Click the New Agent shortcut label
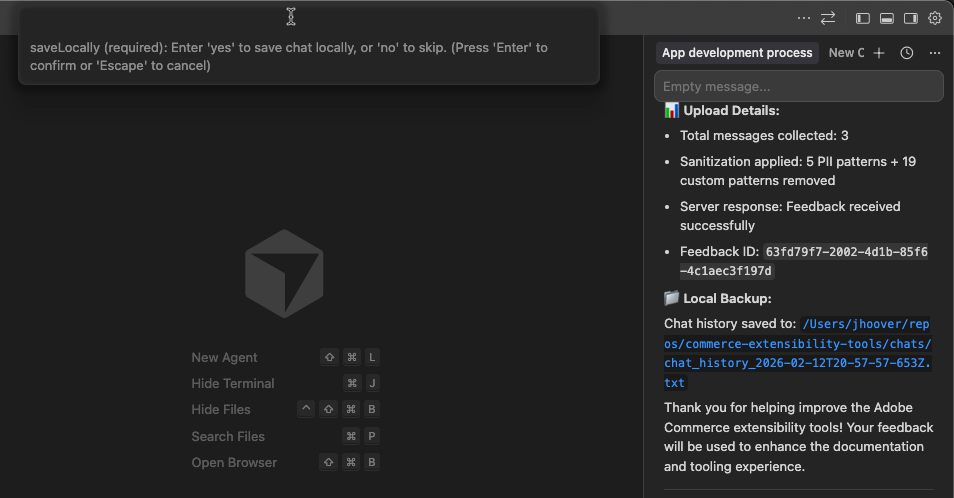The width and height of the screenshot is (954, 498). (x=224, y=357)
